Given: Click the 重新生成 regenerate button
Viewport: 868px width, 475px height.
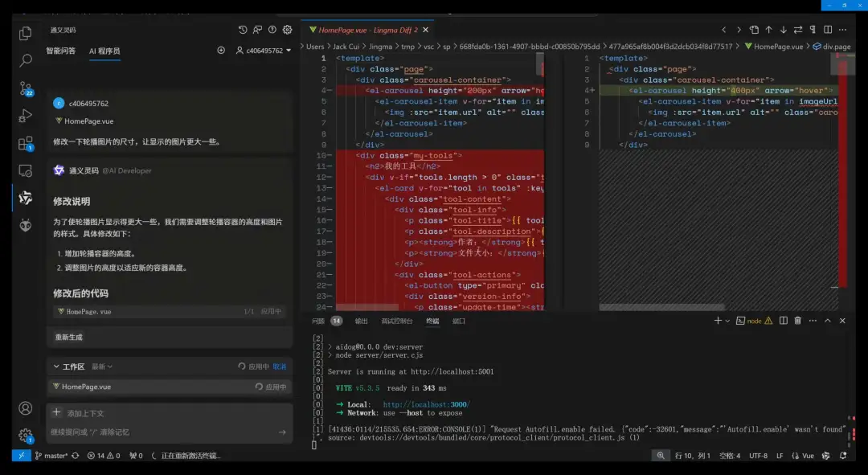Looking at the screenshot, I should point(68,337).
